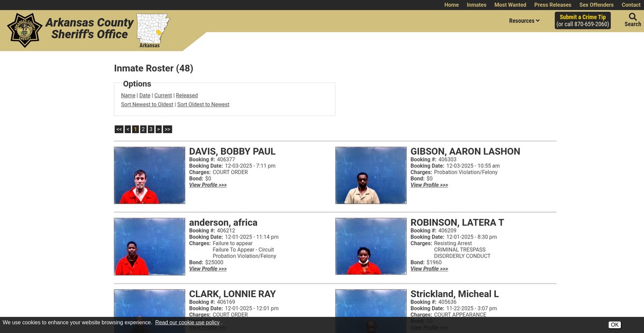Click Failure To Appear - Circuit charge
The width and height of the screenshot is (644, 333).
point(243,250)
